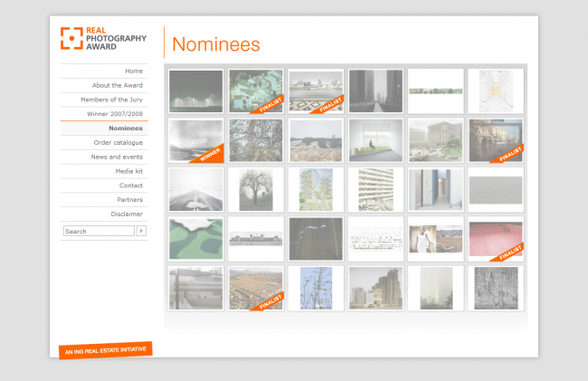Viewport: 588px width, 381px height.
Task: Open the barren excavated landscape thumbnail
Action: coord(316,140)
